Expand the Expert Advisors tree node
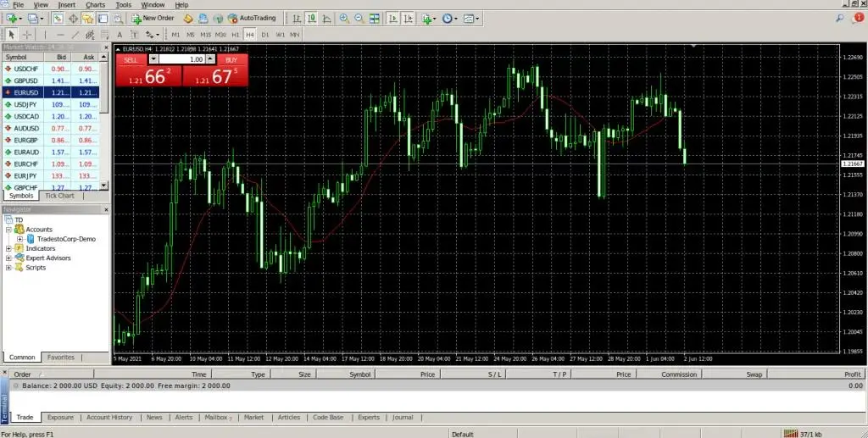This screenshot has width=868, height=438. click(x=8, y=258)
